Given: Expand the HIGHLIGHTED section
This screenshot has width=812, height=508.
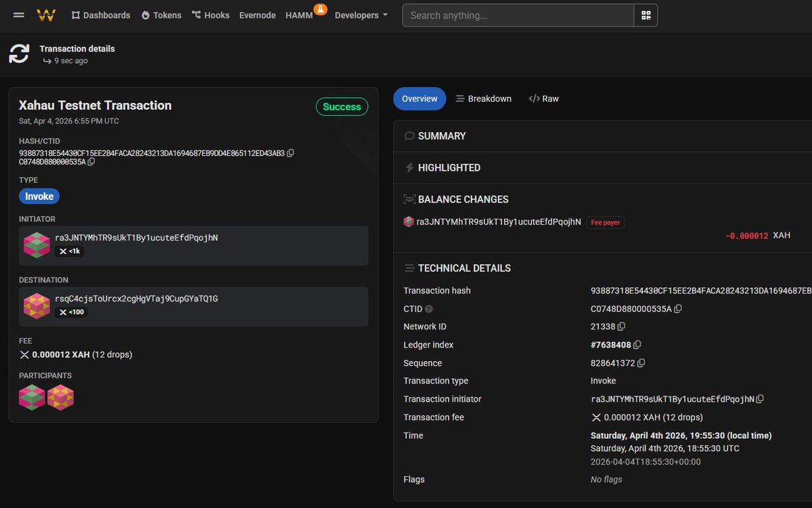Looking at the screenshot, I should point(442,168).
